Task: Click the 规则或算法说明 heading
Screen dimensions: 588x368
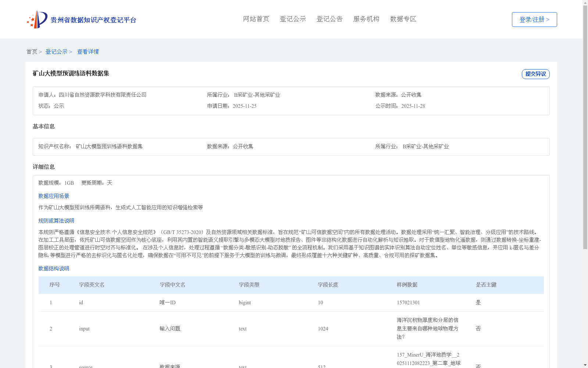Action: [56, 221]
